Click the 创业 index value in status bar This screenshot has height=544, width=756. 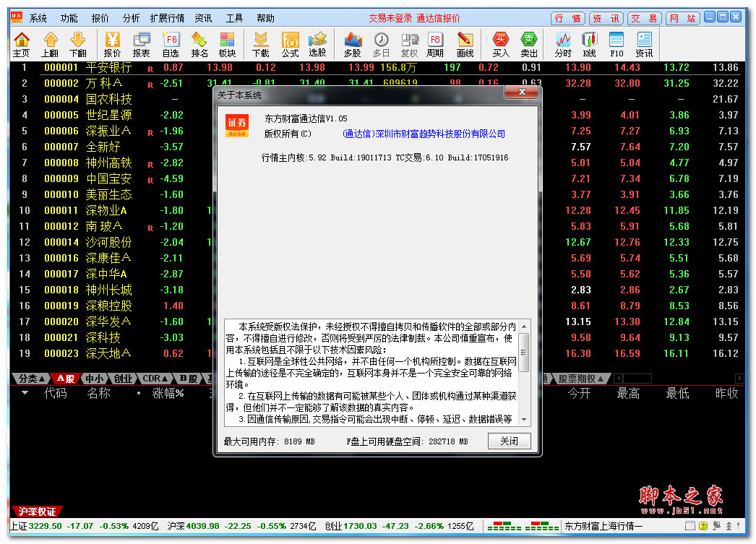pyautogui.click(x=358, y=526)
